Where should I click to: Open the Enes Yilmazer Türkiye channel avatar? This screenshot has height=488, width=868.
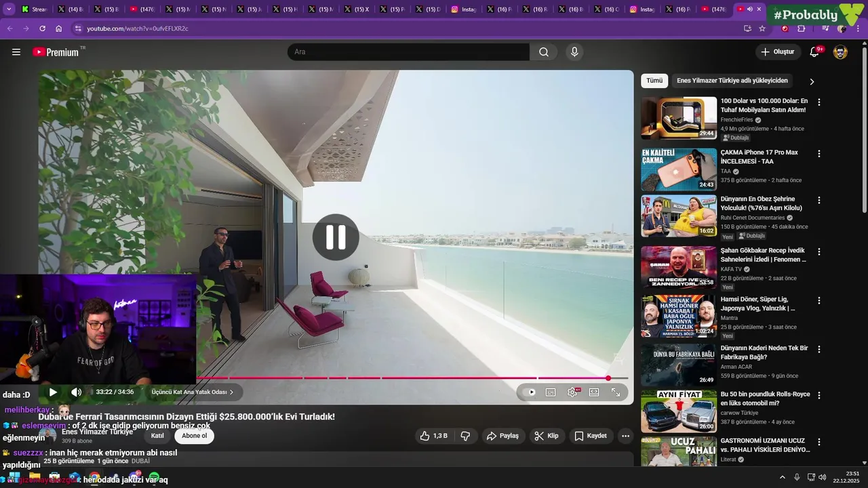[47, 435]
